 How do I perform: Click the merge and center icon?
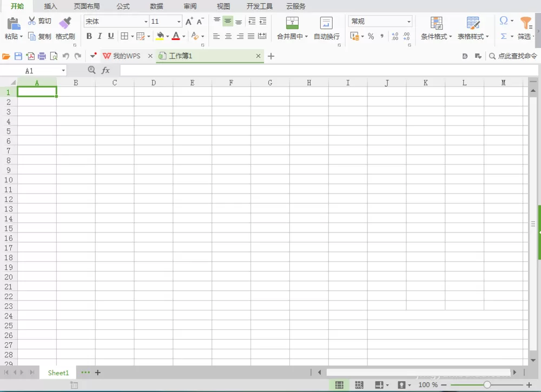point(292,23)
